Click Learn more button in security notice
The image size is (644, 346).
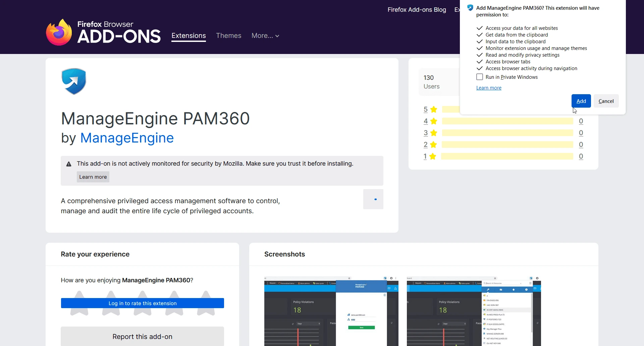click(93, 177)
